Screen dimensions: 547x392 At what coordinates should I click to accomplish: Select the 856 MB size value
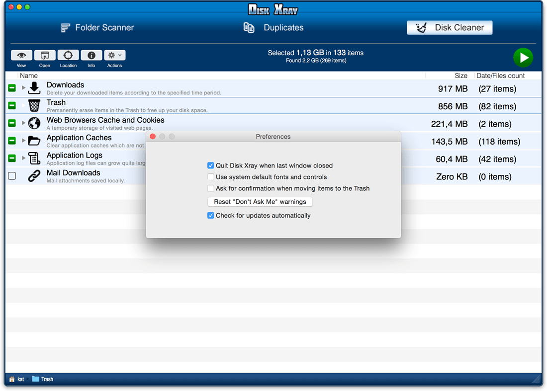[x=453, y=106]
